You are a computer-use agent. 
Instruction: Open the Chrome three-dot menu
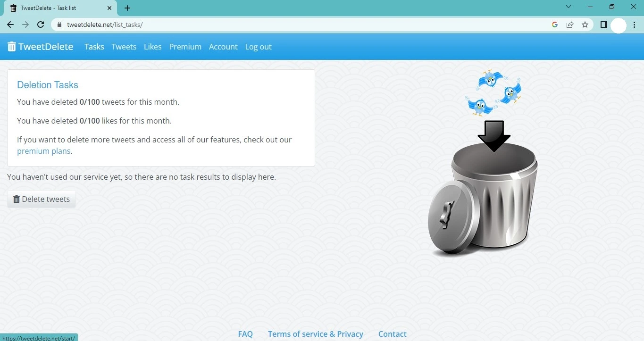pyautogui.click(x=635, y=25)
